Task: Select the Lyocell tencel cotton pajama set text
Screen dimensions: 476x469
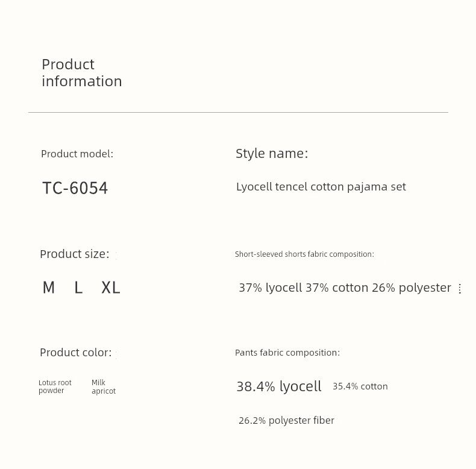Action: (321, 187)
